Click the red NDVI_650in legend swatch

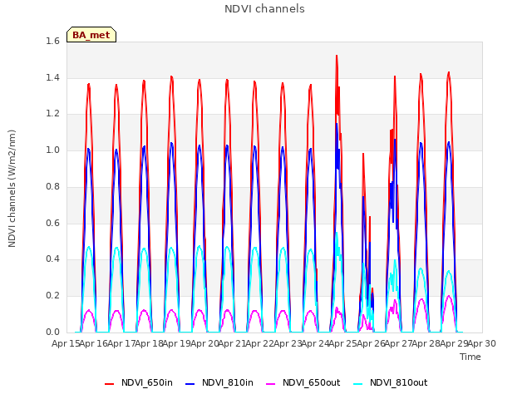pos(109,384)
